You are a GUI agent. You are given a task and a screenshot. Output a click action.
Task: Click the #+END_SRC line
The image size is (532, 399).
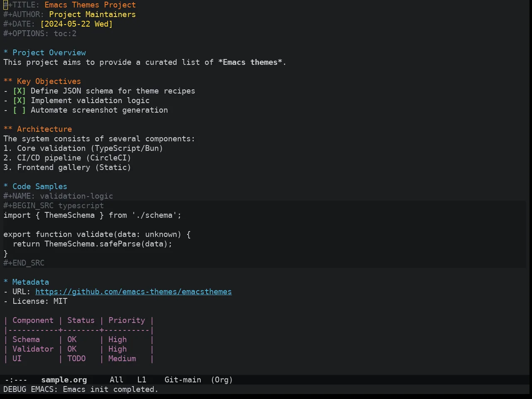point(24,263)
